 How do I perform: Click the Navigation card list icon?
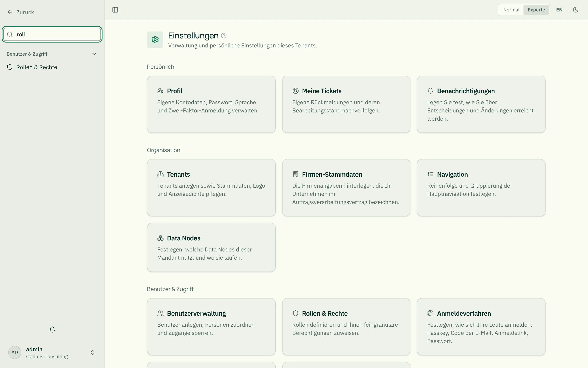click(430, 174)
